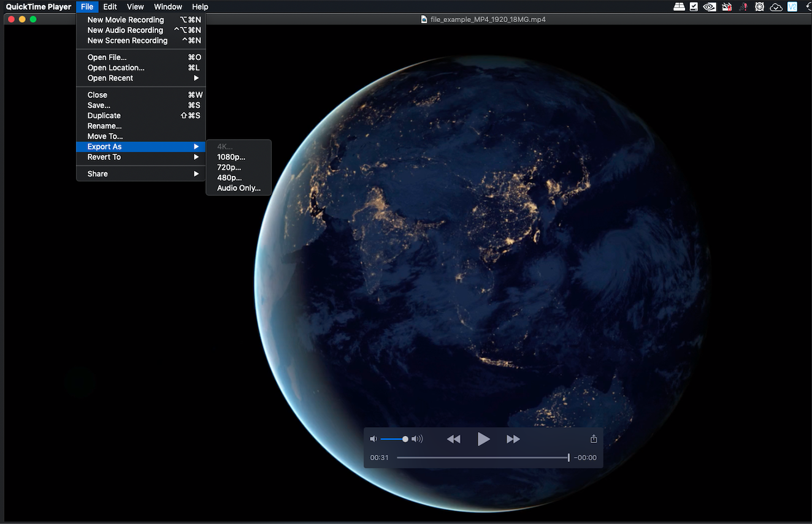Click the max-volume speaker icon
The image size is (812, 524).
(x=417, y=439)
